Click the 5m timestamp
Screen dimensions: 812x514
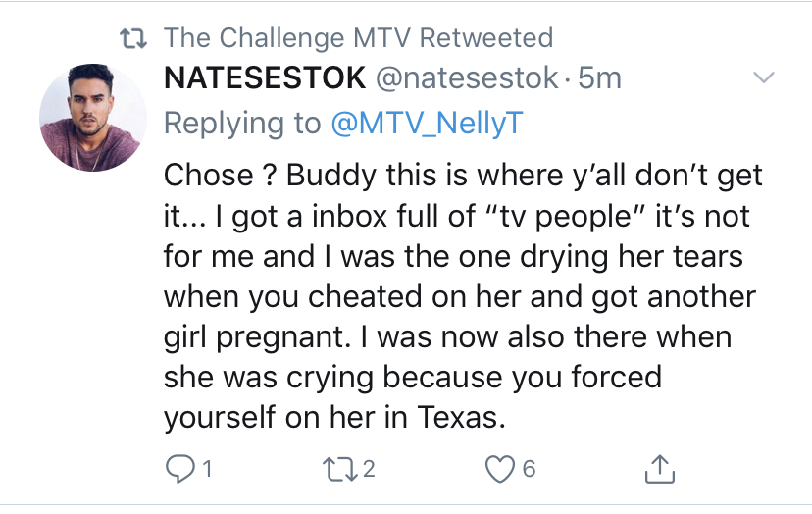click(599, 77)
